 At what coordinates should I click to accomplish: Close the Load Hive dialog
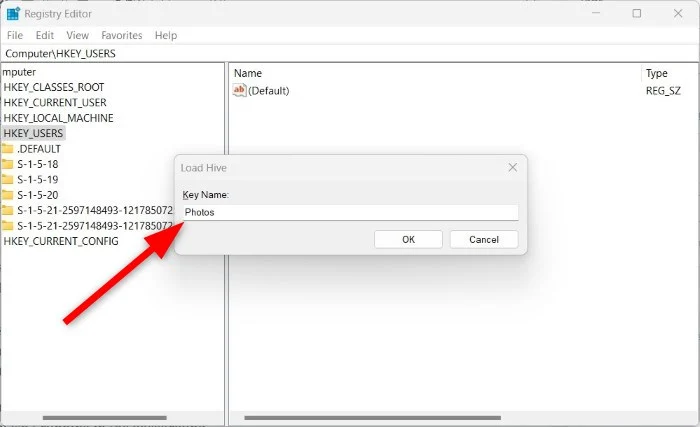[512, 167]
